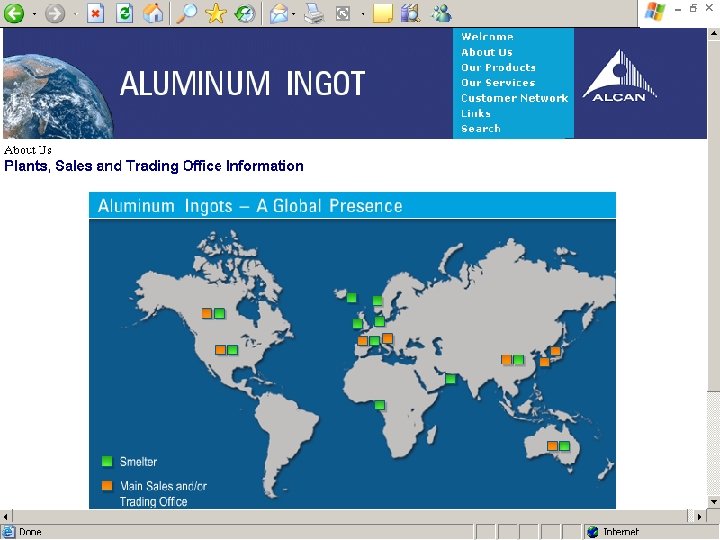Image resolution: width=720 pixels, height=540 pixels.
Task: Open Our Products navigation item
Action: coord(498,68)
